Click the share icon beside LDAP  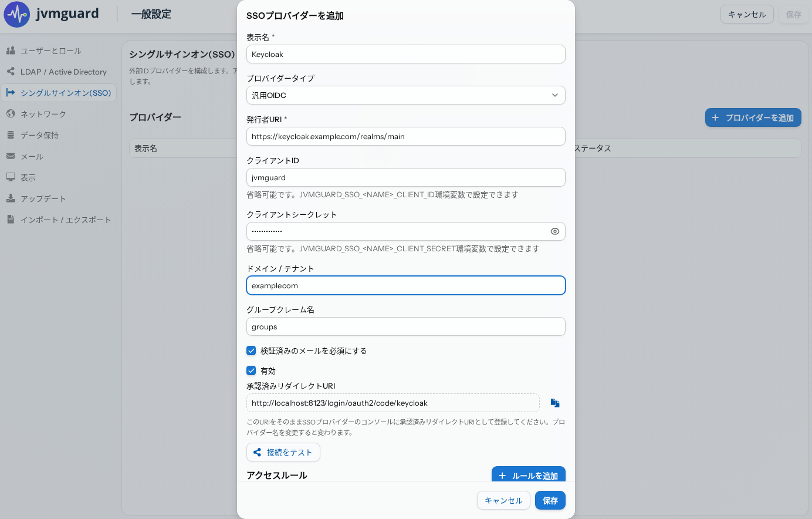click(11, 72)
